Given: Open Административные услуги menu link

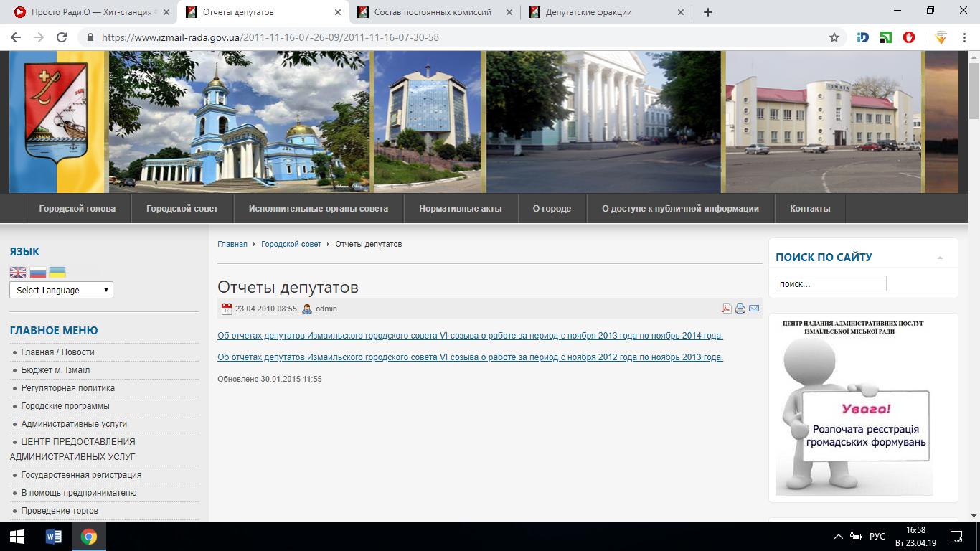Looking at the screenshot, I should pos(74,424).
